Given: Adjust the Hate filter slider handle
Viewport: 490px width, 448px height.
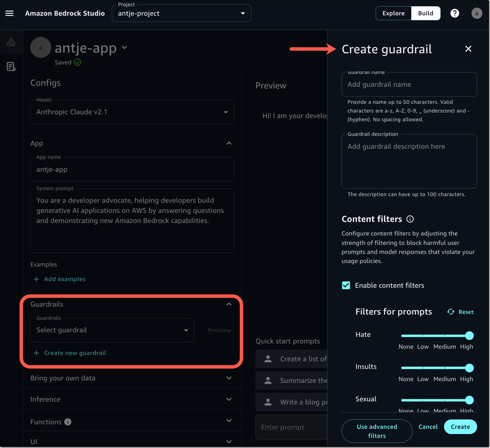Looking at the screenshot, I should (469, 336).
